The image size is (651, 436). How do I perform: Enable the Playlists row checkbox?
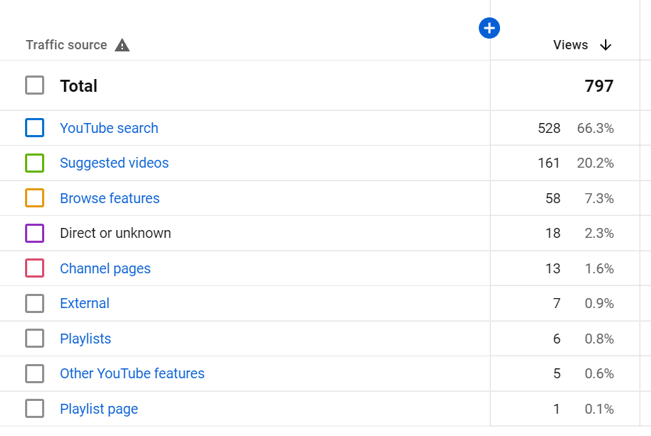tap(35, 339)
